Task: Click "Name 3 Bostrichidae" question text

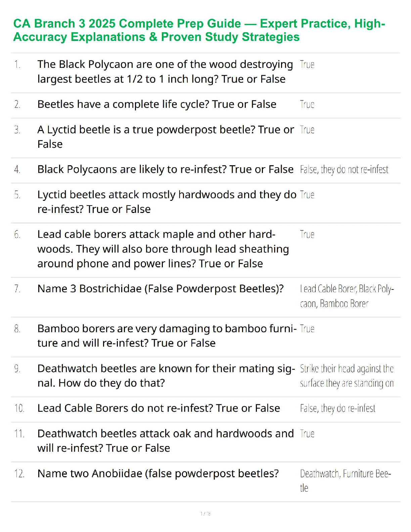Action: pos(161,289)
